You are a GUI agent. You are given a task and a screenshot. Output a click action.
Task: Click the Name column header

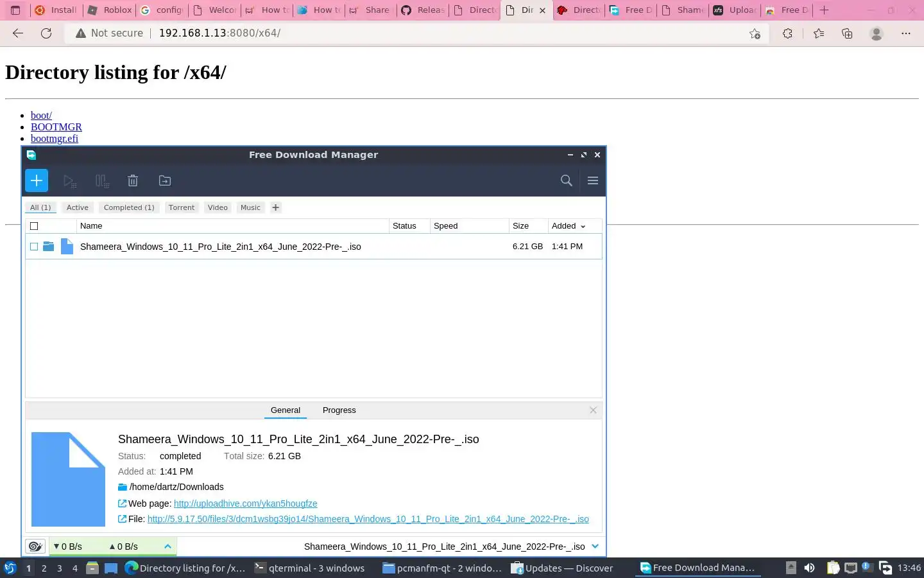pos(233,226)
